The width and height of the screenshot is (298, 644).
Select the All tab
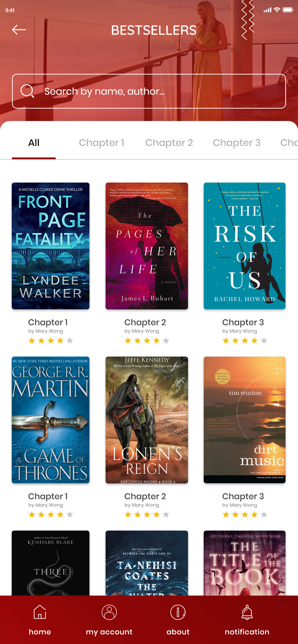coord(34,143)
